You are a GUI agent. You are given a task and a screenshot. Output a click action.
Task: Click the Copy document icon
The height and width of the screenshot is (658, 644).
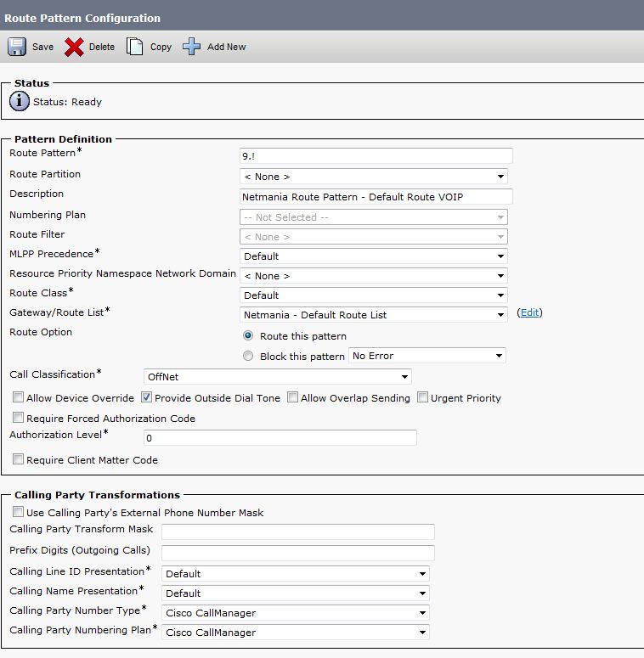[134, 47]
